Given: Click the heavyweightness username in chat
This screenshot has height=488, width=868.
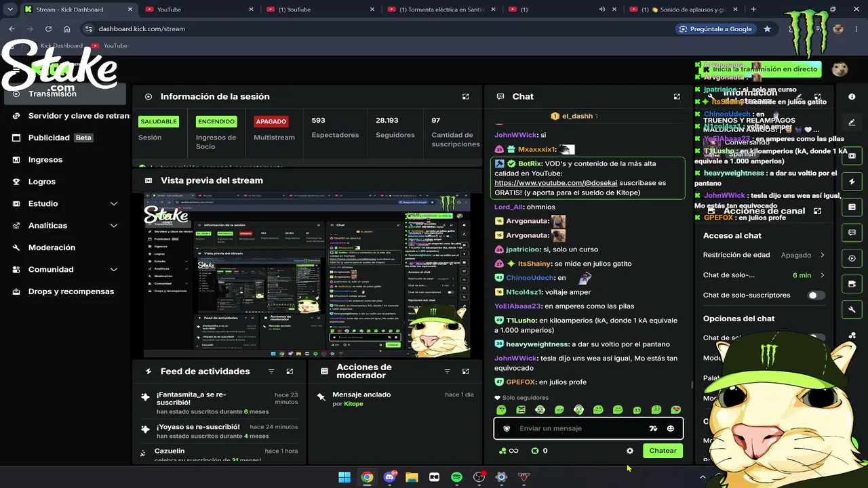Looking at the screenshot, I should click(x=538, y=344).
